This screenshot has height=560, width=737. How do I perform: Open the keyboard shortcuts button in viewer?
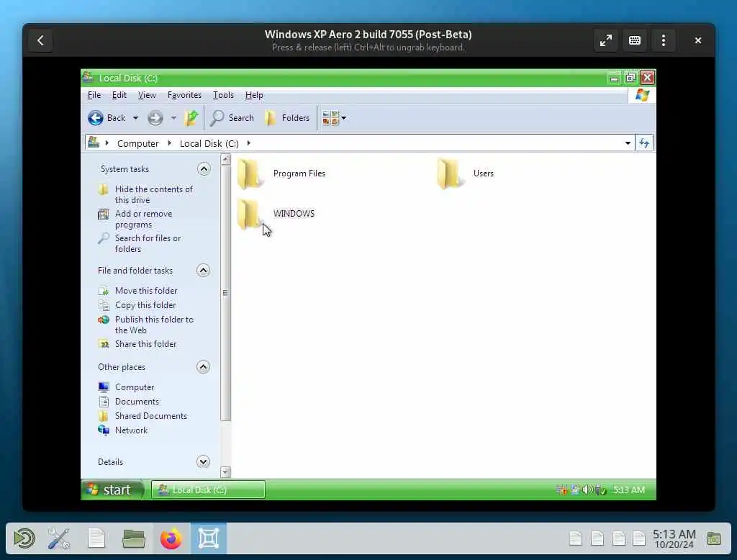[635, 40]
